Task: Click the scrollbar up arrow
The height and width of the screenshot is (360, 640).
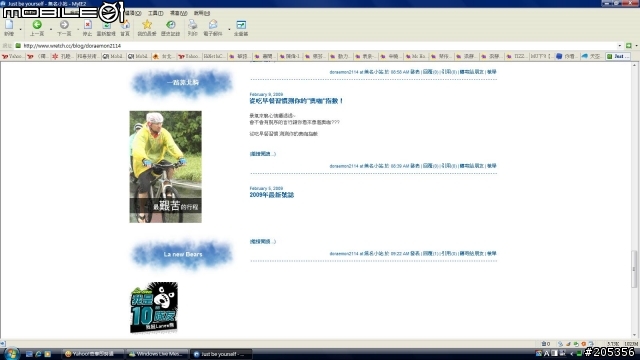Action: click(x=634, y=65)
